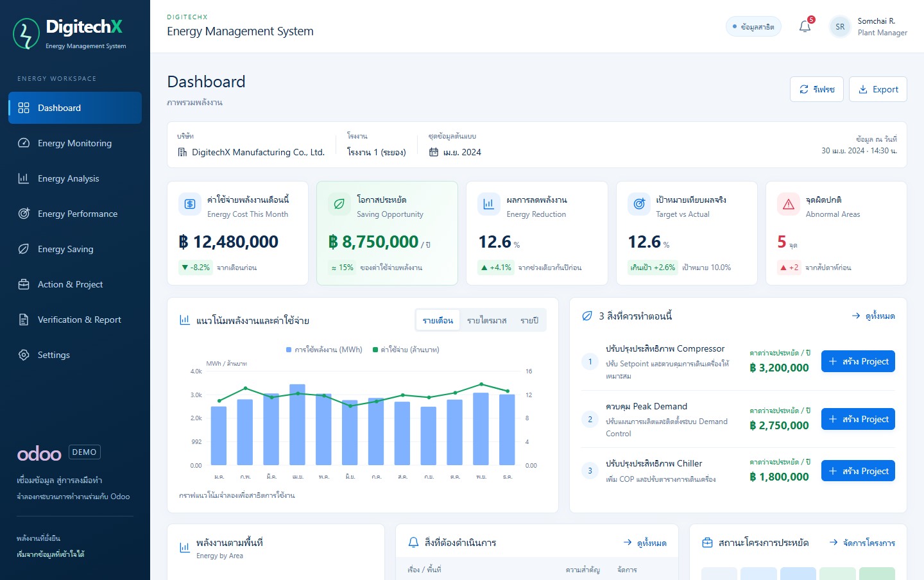
Task: Click chart icon beside พลังงานตามพื้นที่
Action: (x=185, y=547)
